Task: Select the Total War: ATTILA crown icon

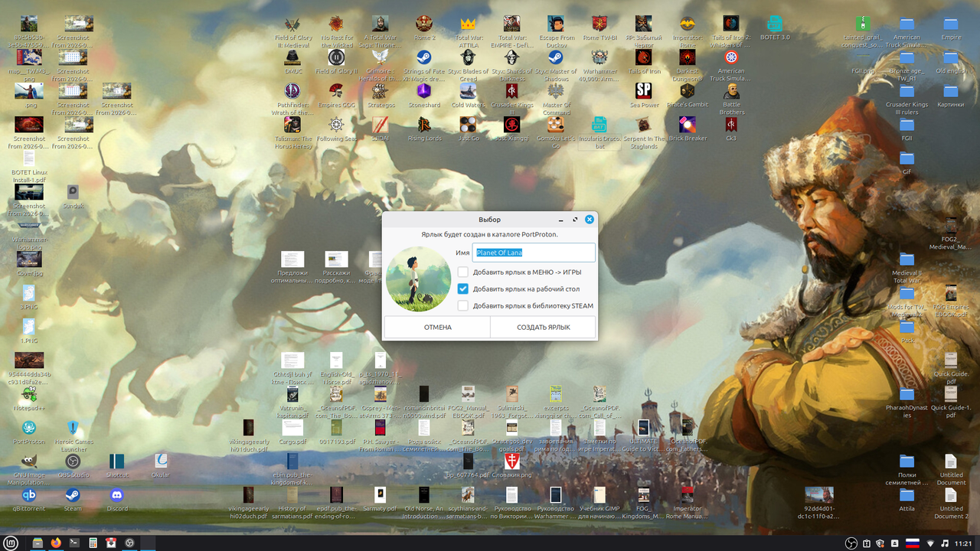Action: [468, 24]
